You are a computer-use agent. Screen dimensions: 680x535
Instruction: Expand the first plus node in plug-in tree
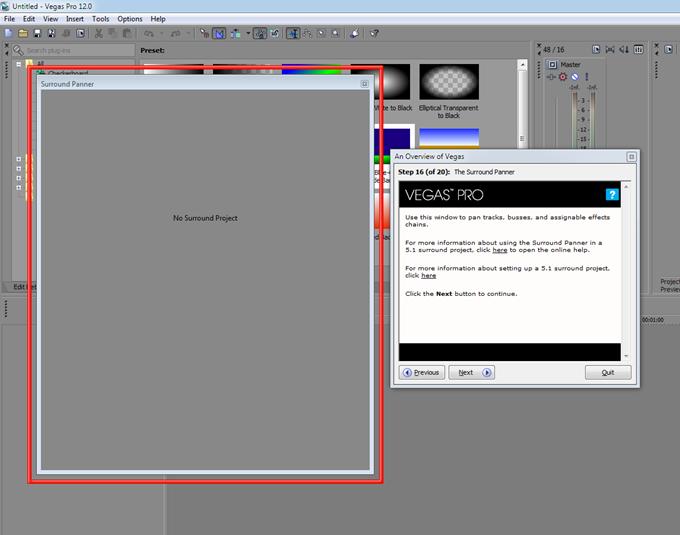[19, 159]
